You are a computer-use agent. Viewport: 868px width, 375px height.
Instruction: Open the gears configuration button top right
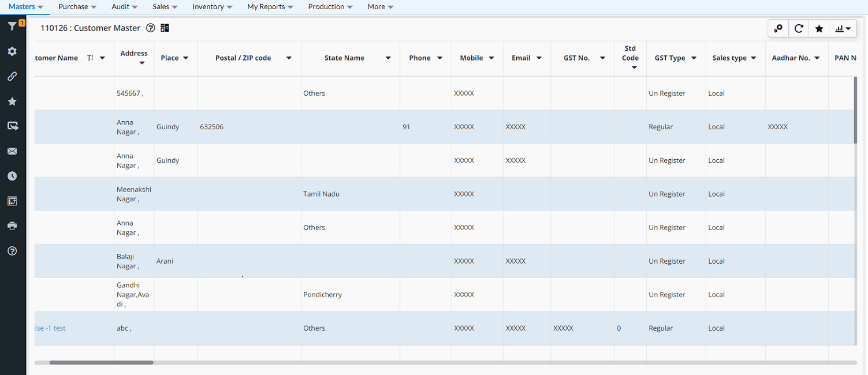pos(778,28)
